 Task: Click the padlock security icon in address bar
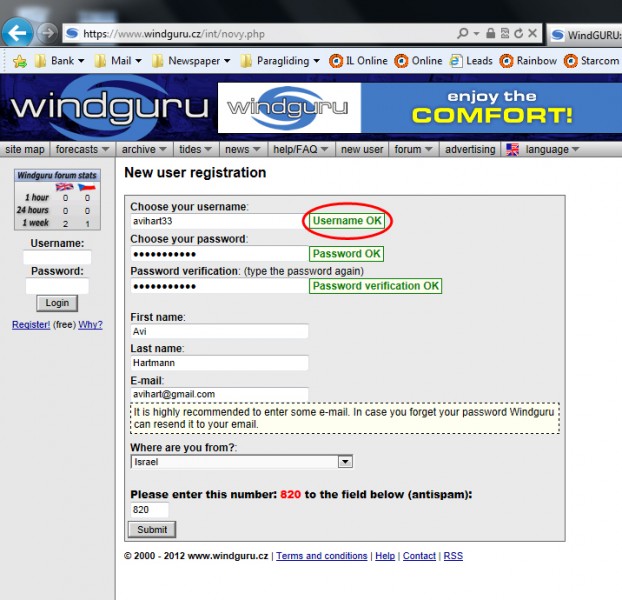(x=490, y=33)
